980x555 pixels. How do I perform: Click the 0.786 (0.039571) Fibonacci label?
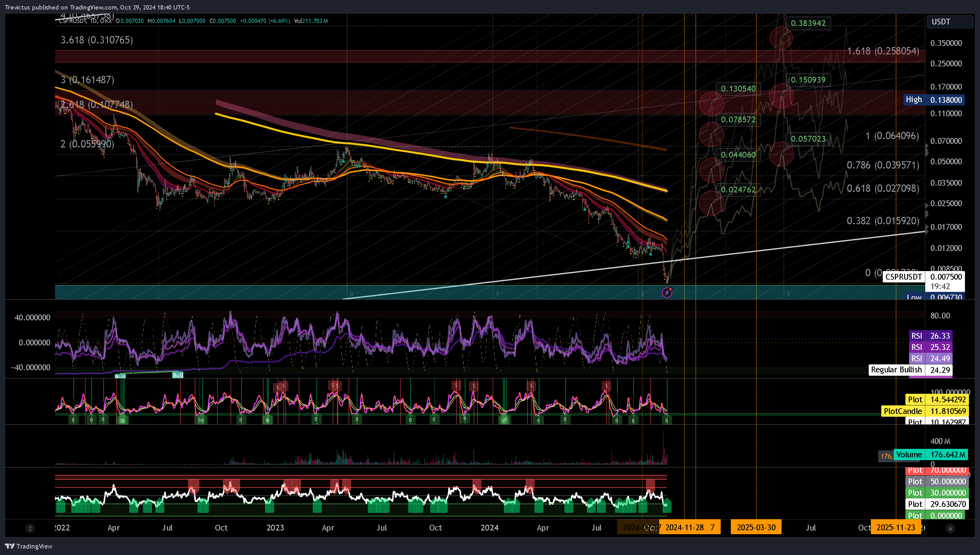883,165
